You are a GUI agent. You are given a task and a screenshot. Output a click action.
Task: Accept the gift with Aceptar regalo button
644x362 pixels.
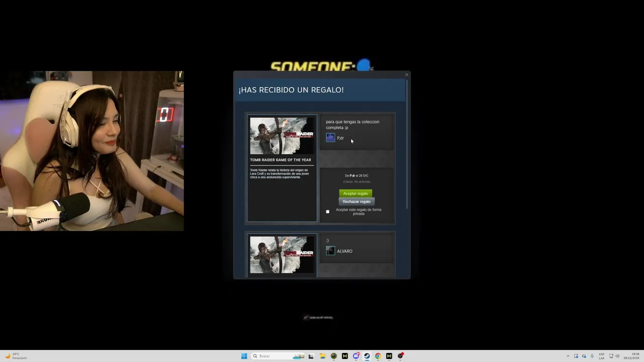tap(356, 194)
